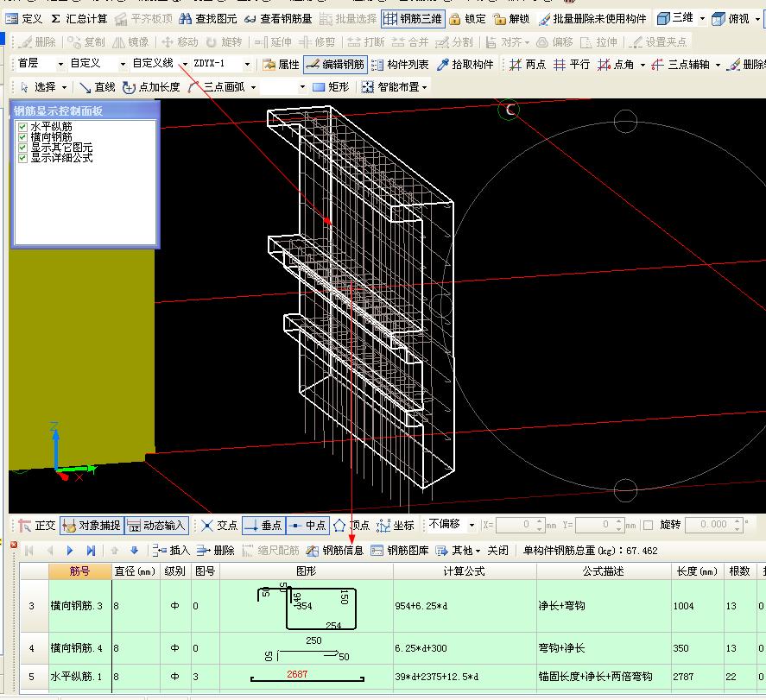Toggle 顶点 vertex snap
766x700 pixels.
[x=351, y=526]
